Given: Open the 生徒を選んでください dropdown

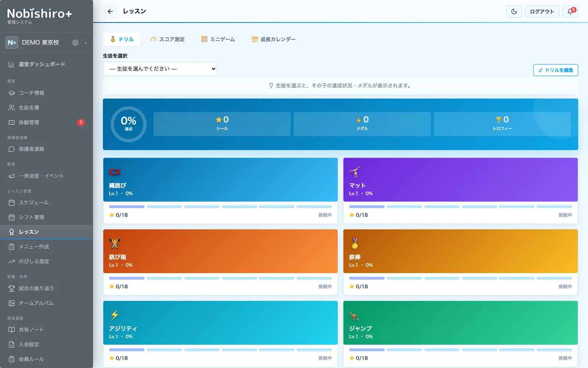Looking at the screenshot, I should pyautogui.click(x=160, y=69).
